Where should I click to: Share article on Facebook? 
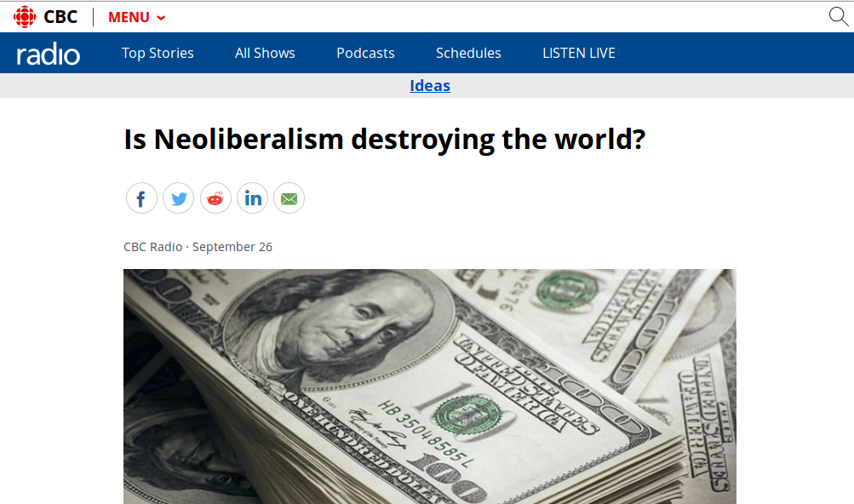pos(141,198)
